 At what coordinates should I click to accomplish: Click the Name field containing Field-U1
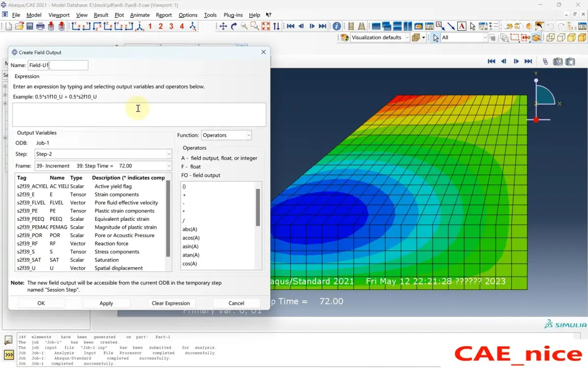pyautogui.click(x=58, y=65)
